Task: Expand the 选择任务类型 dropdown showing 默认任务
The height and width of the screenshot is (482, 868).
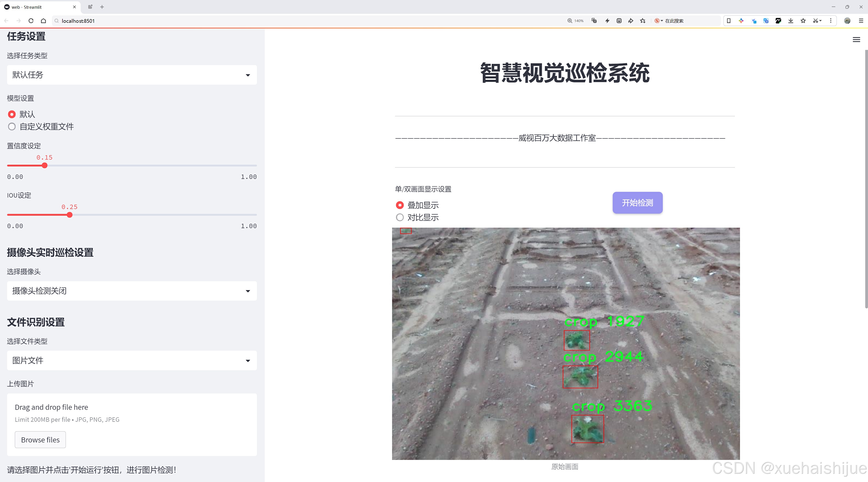Action: pos(132,75)
